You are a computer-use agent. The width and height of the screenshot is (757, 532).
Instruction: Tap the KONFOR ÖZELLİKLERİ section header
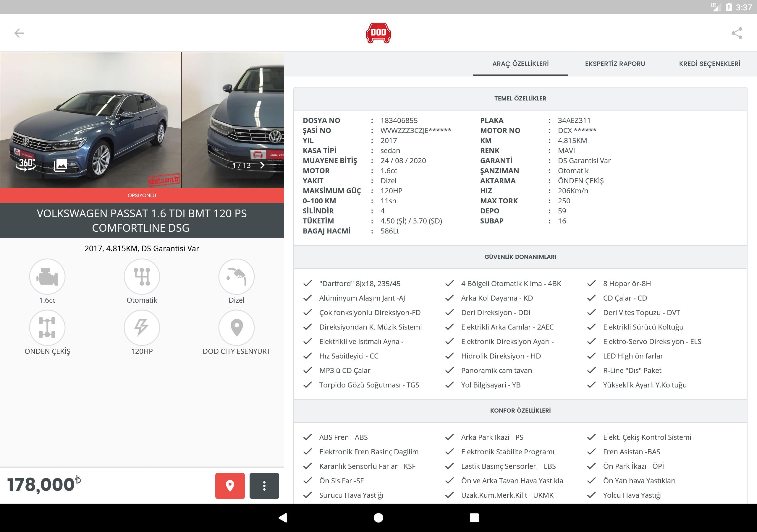point(520,410)
